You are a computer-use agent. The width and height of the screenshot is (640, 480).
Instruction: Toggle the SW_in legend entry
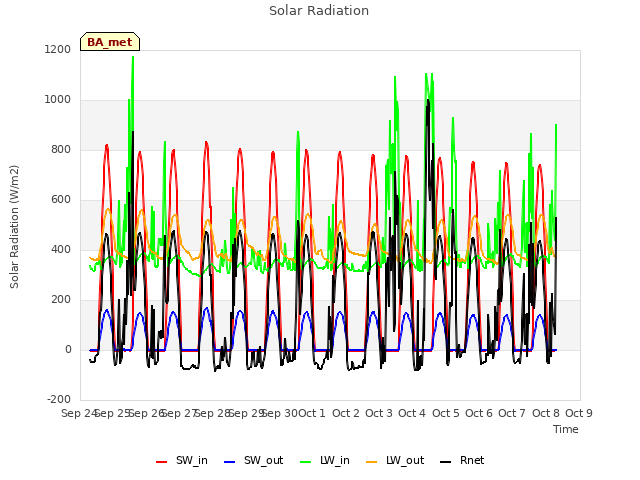[182, 460]
